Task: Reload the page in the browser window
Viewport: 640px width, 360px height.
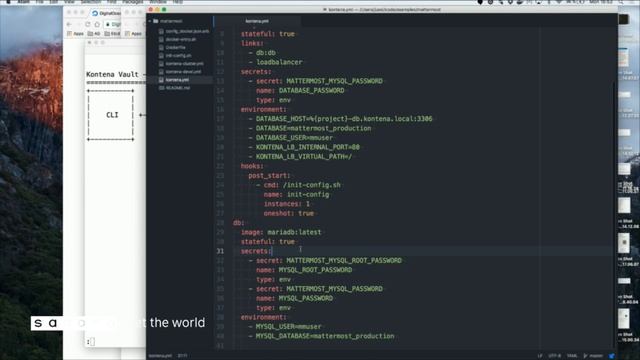Action: tap(87, 24)
